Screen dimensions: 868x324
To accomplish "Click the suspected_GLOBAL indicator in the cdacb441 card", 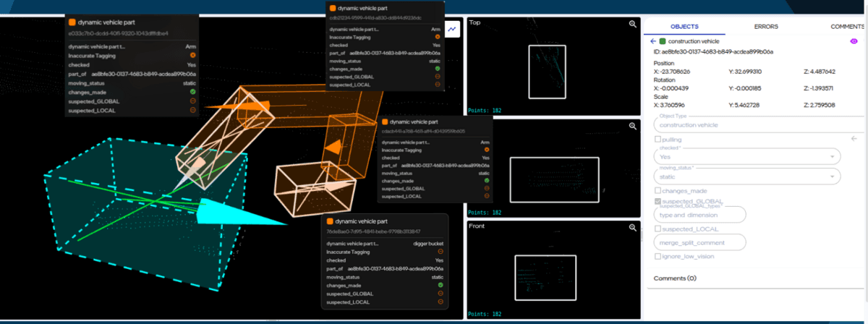I will [487, 189].
